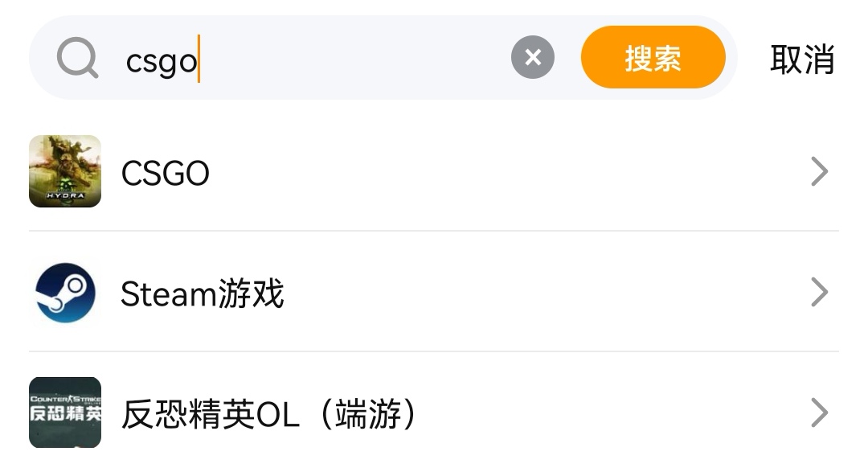Open the Steam游戏 row arrow

(x=819, y=293)
